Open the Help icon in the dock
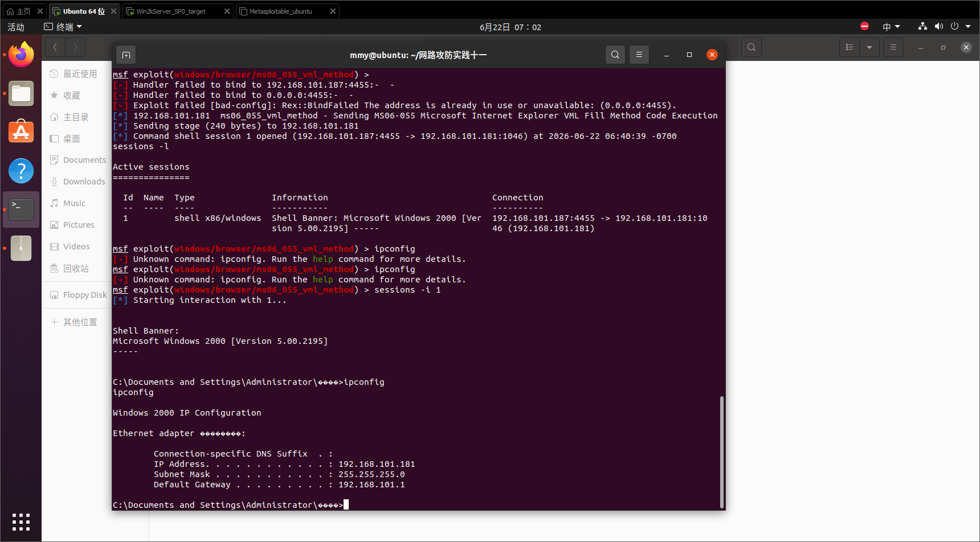 [21, 171]
